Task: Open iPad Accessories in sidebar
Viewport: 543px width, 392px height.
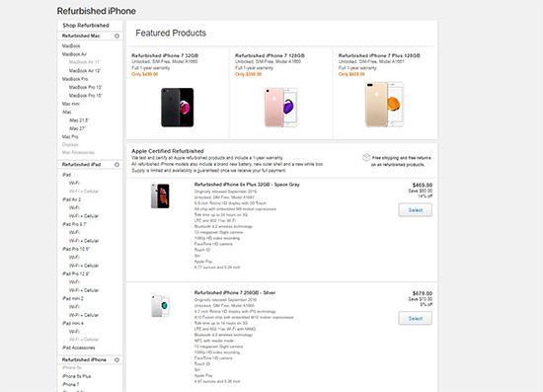Action: pyautogui.click(x=79, y=348)
